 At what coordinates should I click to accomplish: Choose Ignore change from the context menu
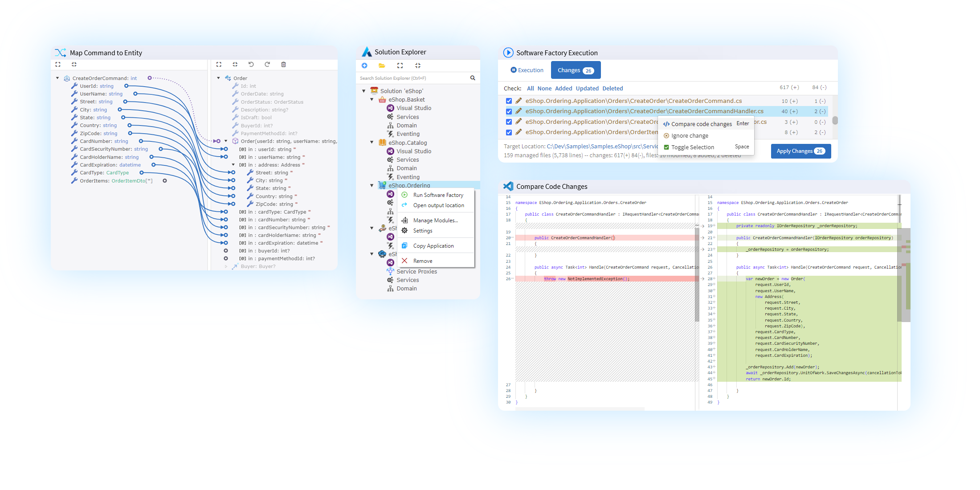[690, 135]
